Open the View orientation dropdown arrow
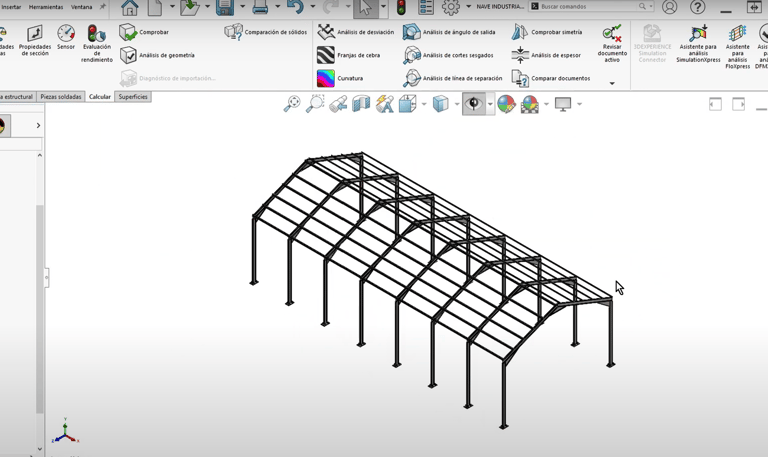 point(424,104)
